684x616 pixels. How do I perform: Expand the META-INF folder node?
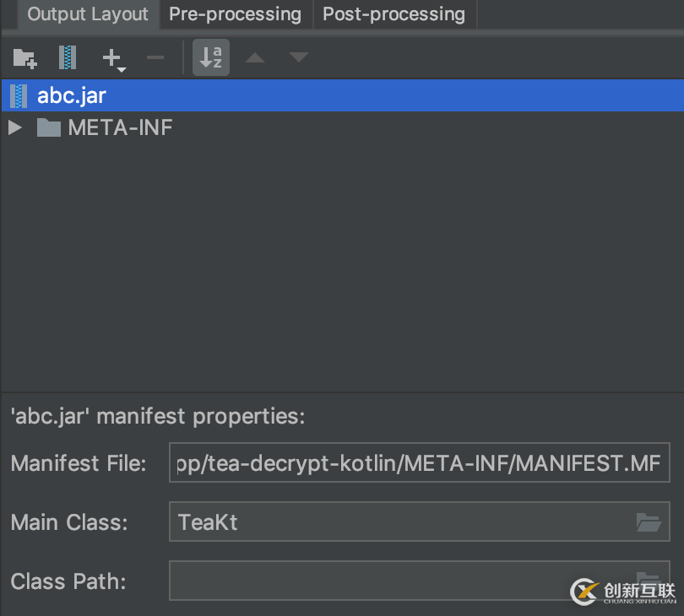coord(14,128)
